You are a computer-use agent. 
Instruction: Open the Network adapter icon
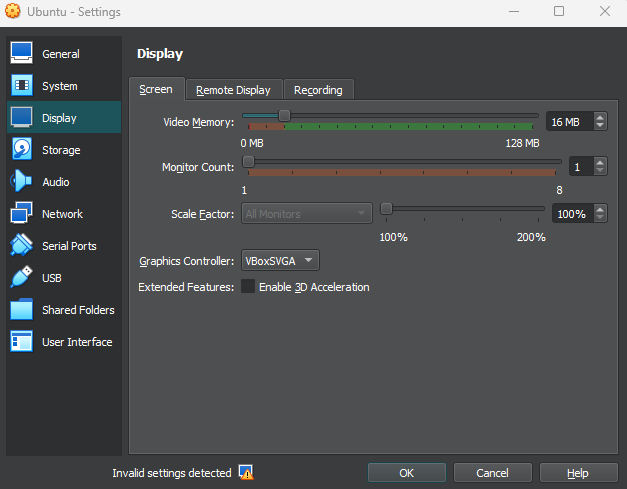point(22,214)
